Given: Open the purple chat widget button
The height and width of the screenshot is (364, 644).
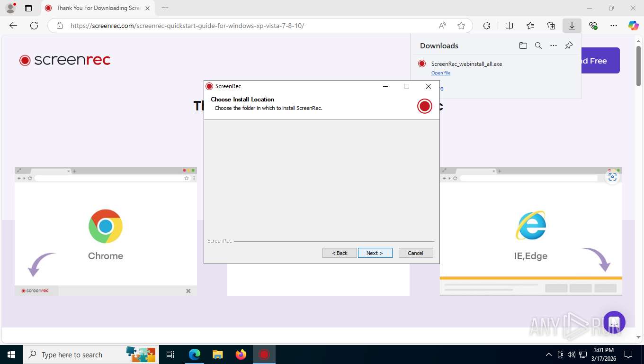Looking at the screenshot, I should [x=615, y=322].
